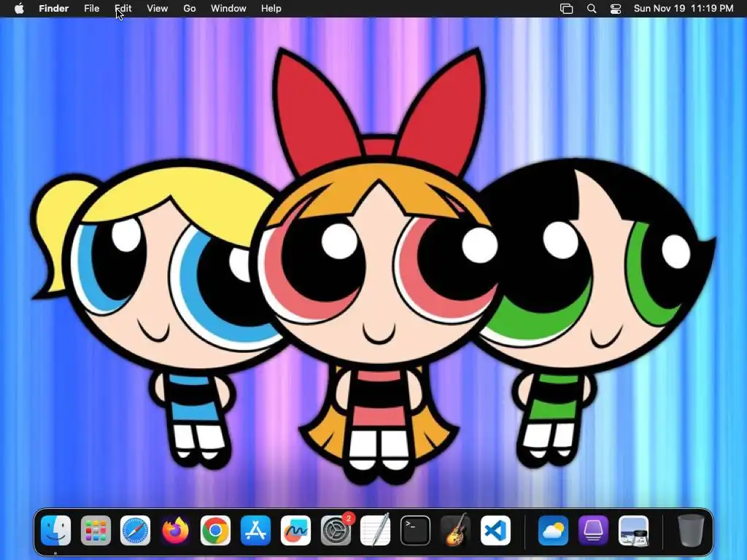Open the Finder application menu
Screen dimensions: 747x560
pyautogui.click(x=54, y=9)
